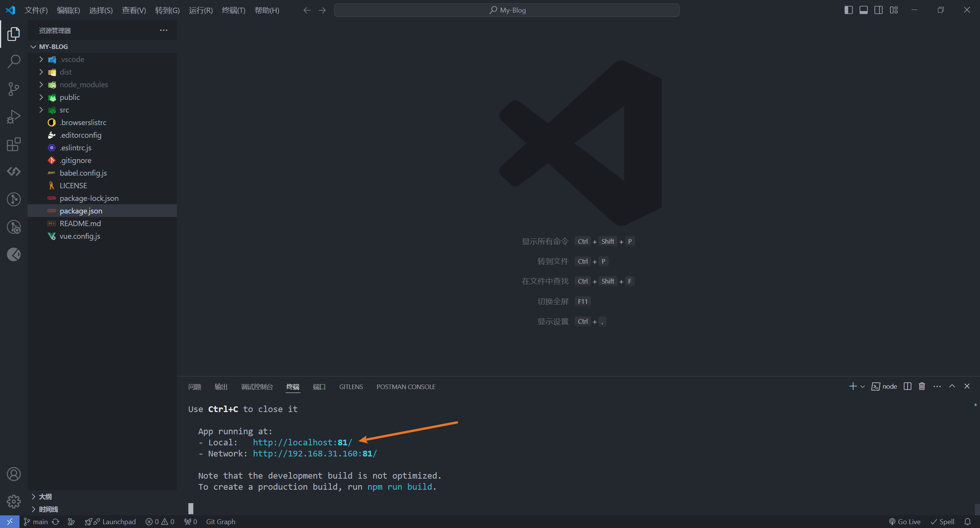Expand the .vscode folder

[x=41, y=59]
